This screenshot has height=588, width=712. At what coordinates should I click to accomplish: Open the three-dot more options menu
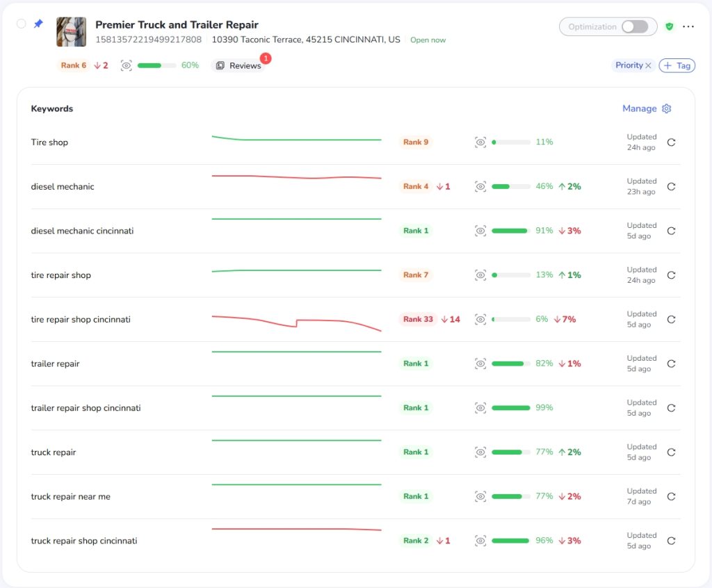coord(688,27)
